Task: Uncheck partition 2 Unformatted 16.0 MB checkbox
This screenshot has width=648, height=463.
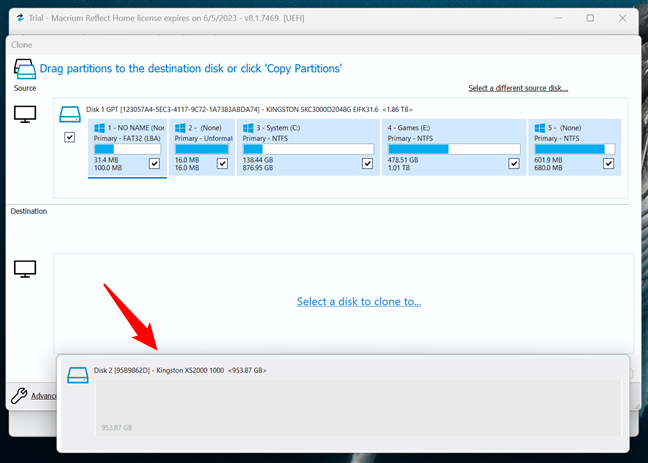Action: pyautogui.click(x=222, y=164)
